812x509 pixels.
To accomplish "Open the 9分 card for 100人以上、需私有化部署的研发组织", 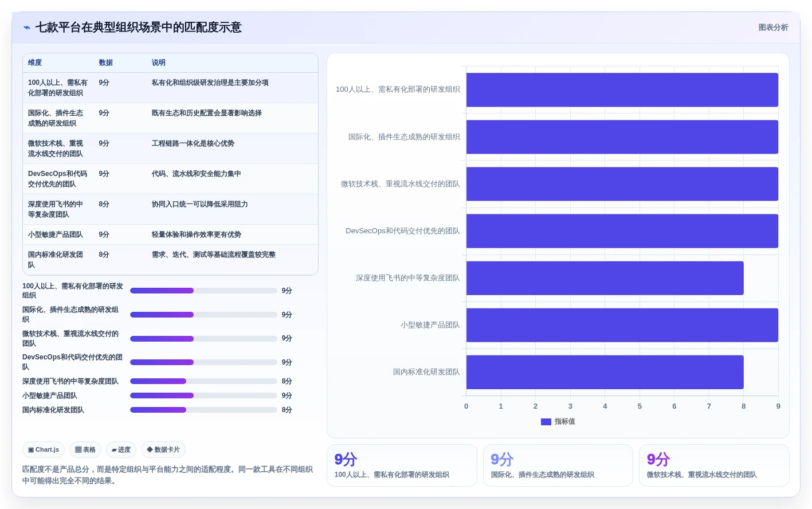I will point(402,465).
